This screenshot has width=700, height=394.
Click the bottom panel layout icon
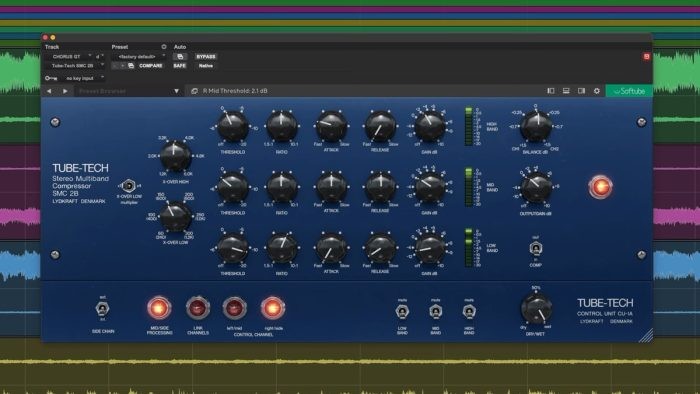[566, 91]
